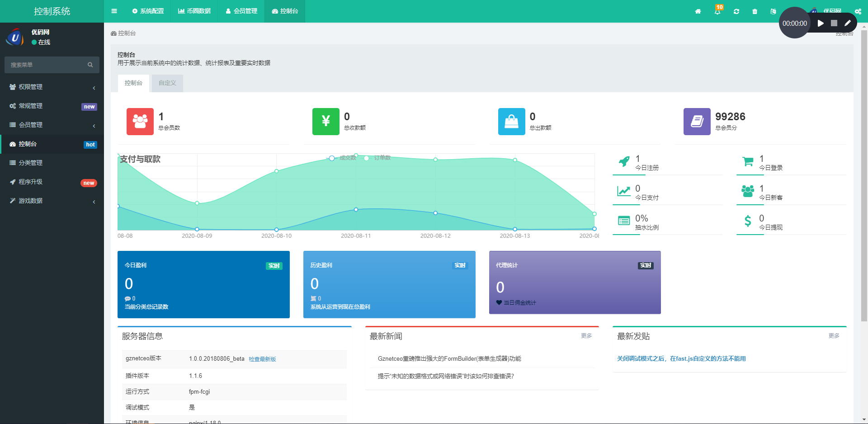The image size is (868, 424).
Task: Clear cache using the trash icon
Action: pos(755,11)
